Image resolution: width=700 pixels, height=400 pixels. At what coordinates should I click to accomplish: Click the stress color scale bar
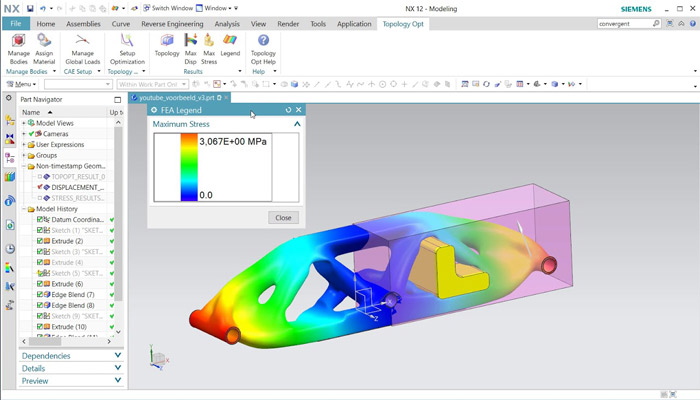pyautogui.click(x=189, y=167)
